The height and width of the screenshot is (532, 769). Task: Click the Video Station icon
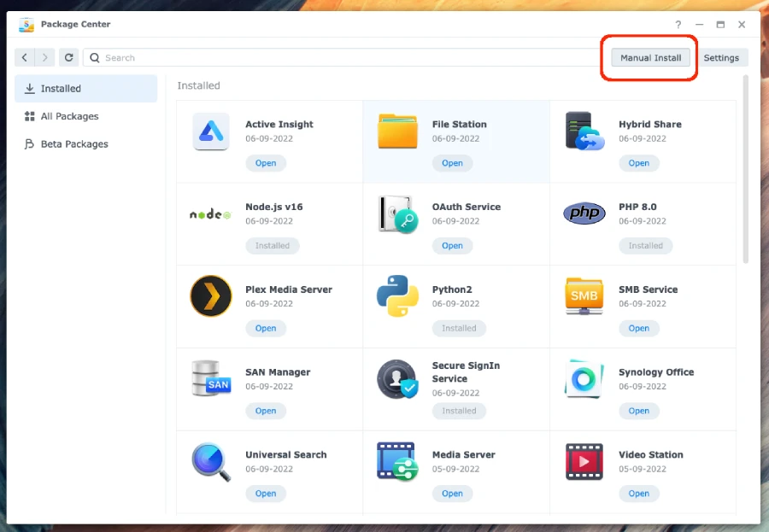click(584, 461)
